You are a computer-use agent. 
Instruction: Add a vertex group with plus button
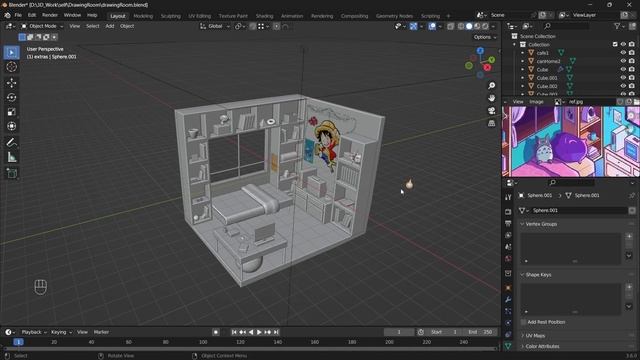[629, 236]
